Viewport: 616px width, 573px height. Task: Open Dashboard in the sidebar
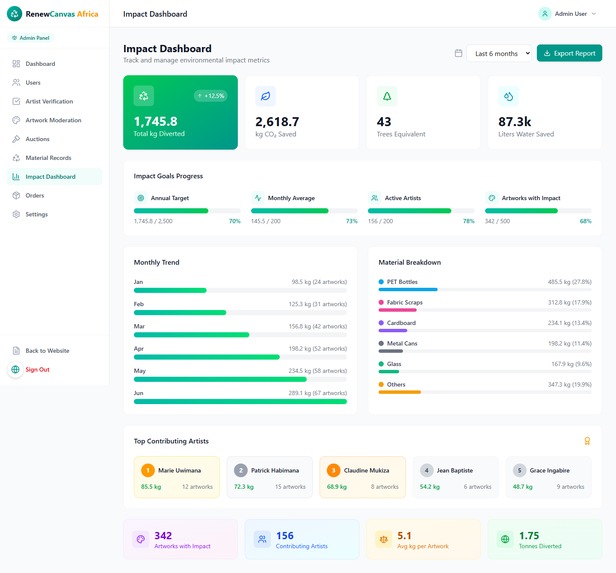click(55, 64)
